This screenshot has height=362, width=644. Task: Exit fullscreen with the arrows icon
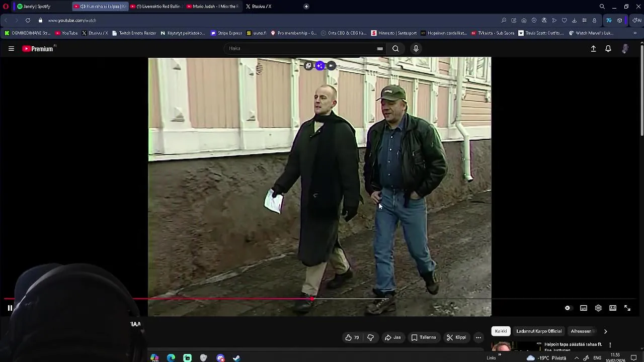tap(627, 308)
